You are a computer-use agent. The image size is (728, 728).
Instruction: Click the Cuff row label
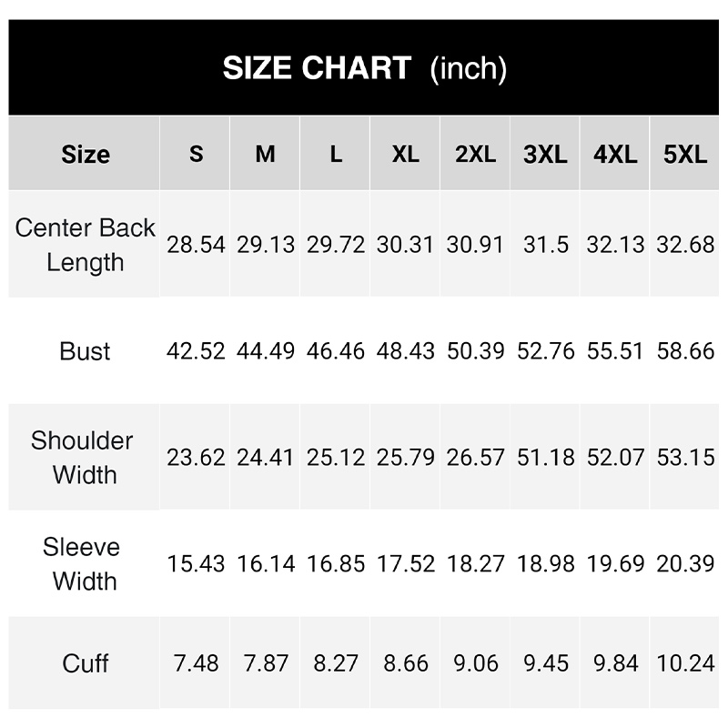click(x=85, y=663)
